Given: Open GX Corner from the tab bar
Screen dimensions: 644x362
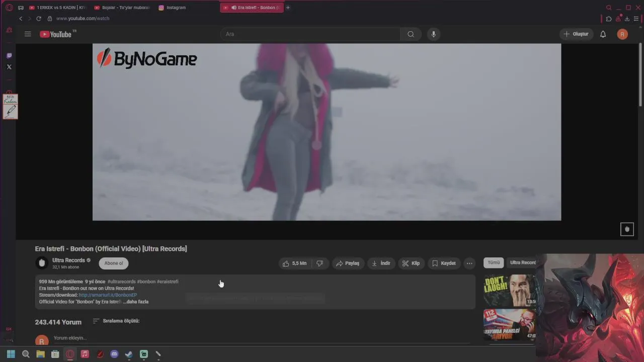Looking at the screenshot, I should (x=21, y=8).
